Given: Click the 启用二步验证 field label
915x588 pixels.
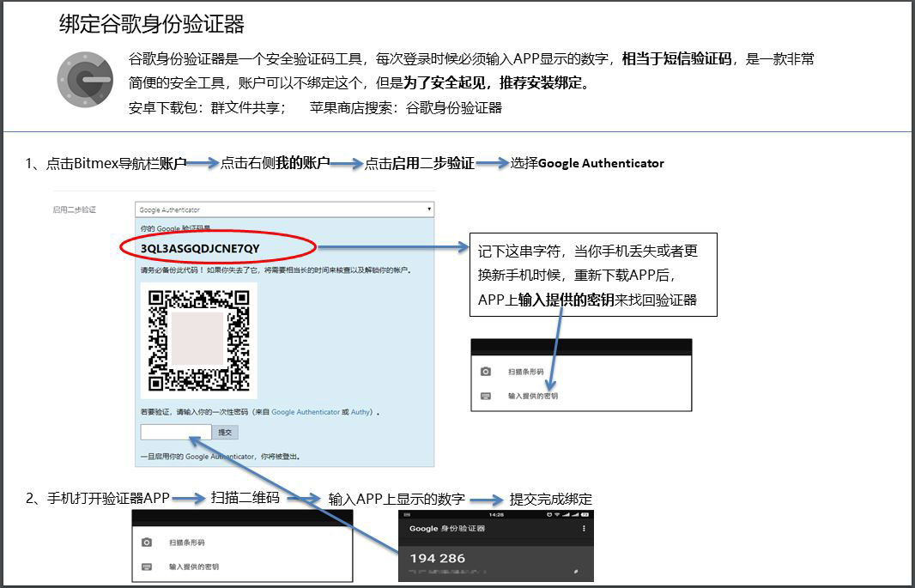Looking at the screenshot, I should click(x=74, y=209).
